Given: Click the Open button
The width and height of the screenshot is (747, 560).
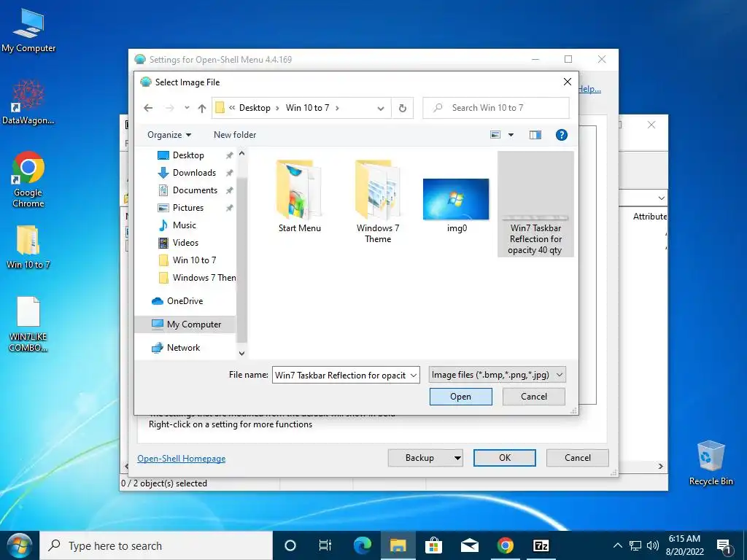Looking at the screenshot, I should 461,397.
